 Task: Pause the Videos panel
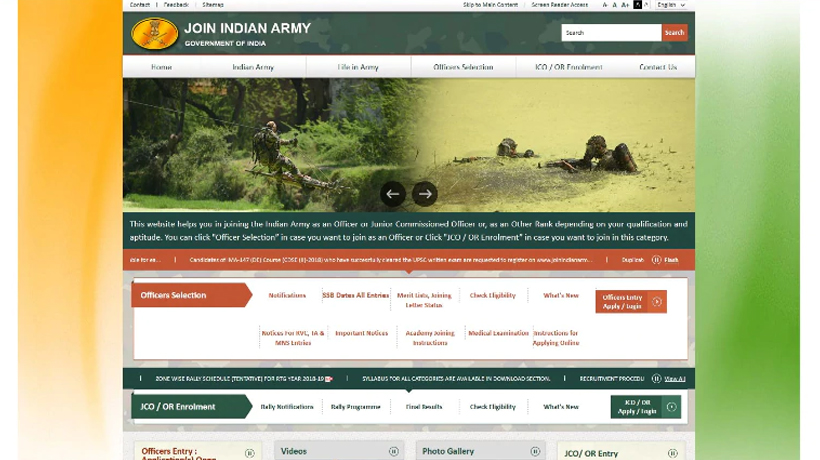point(393,451)
